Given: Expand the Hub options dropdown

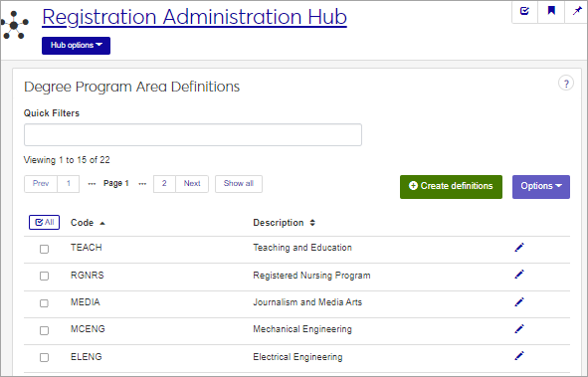Looking at the screenshot, I should [77, 46].
